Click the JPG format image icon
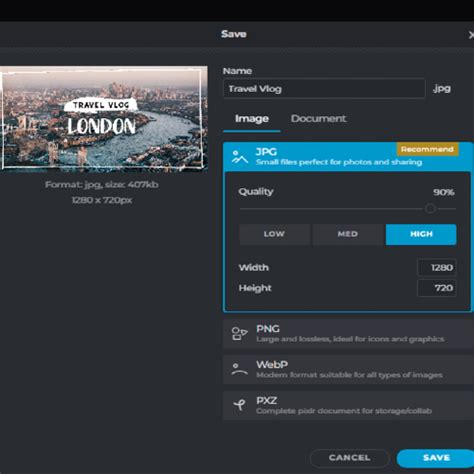The height and width of the screenshot is (474, 474). (240, 157)
